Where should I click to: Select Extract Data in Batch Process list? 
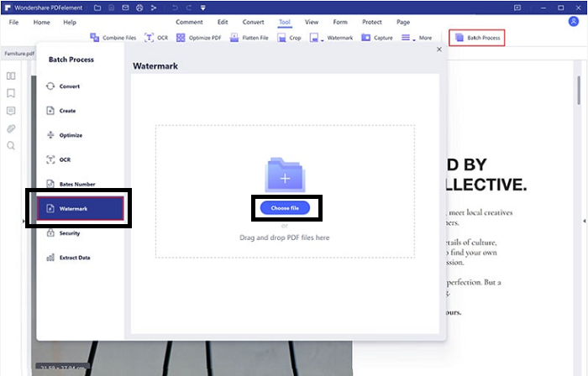point(81,258)
